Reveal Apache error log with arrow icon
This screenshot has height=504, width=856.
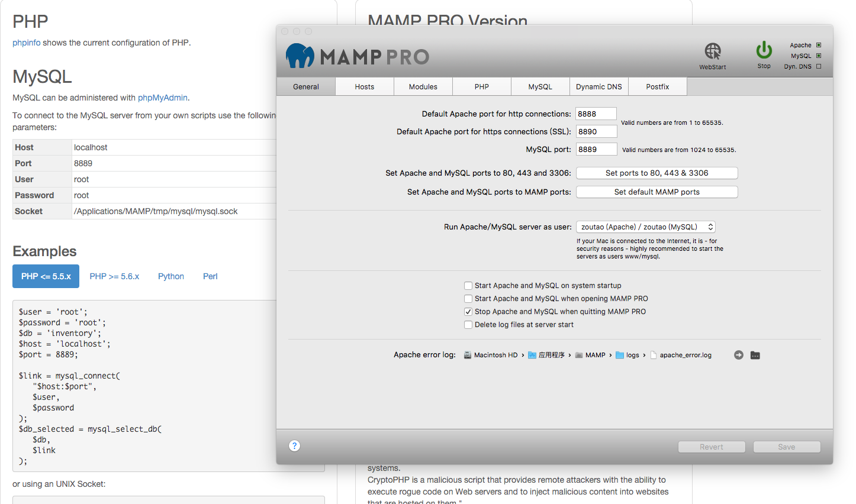[739, 355]
